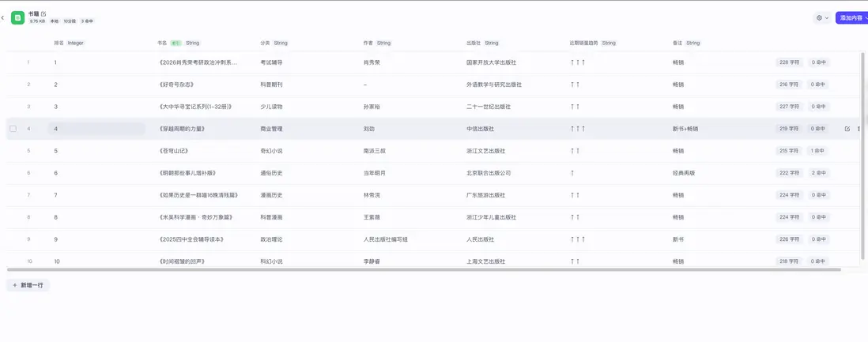This screenshot has height=342, width=868.
Task: Select the 《好奇号杂志》 book title cell
Action: [176, 85]
